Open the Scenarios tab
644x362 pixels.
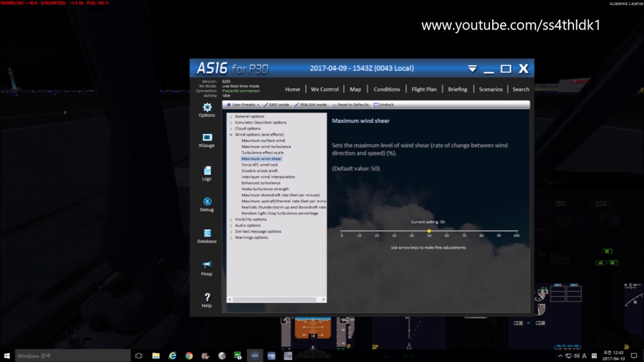tap(491, 89)
